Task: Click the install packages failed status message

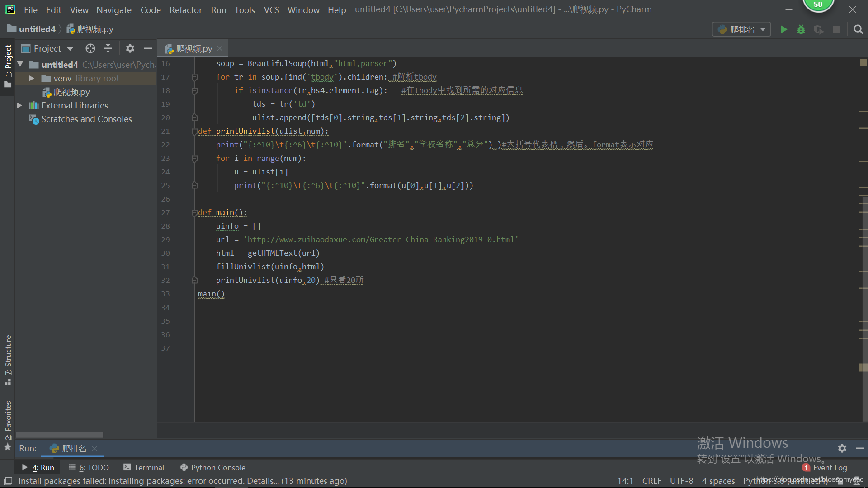Action: (x=182, y=481)
